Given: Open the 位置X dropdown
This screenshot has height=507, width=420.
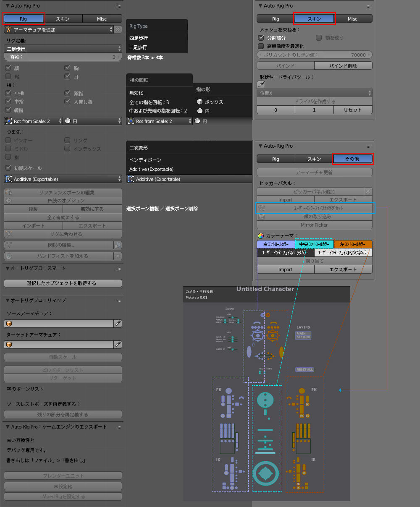Looking at the screenshot, I should tap(315, 93).
